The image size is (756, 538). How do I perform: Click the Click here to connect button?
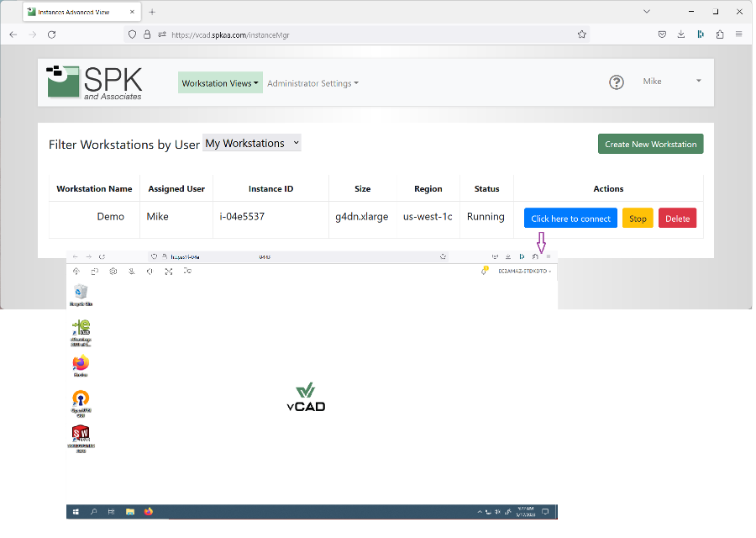click(570, 219)
